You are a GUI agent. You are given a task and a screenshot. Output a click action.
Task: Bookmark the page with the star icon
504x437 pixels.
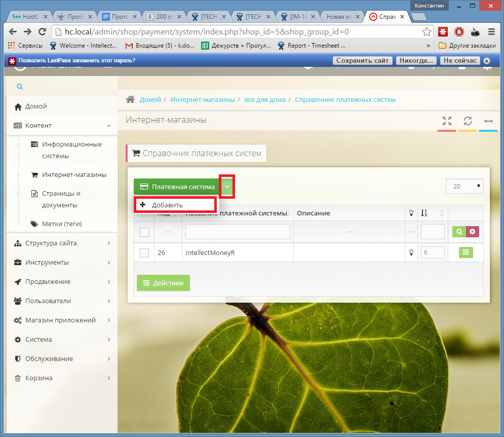tap(427, 31)
